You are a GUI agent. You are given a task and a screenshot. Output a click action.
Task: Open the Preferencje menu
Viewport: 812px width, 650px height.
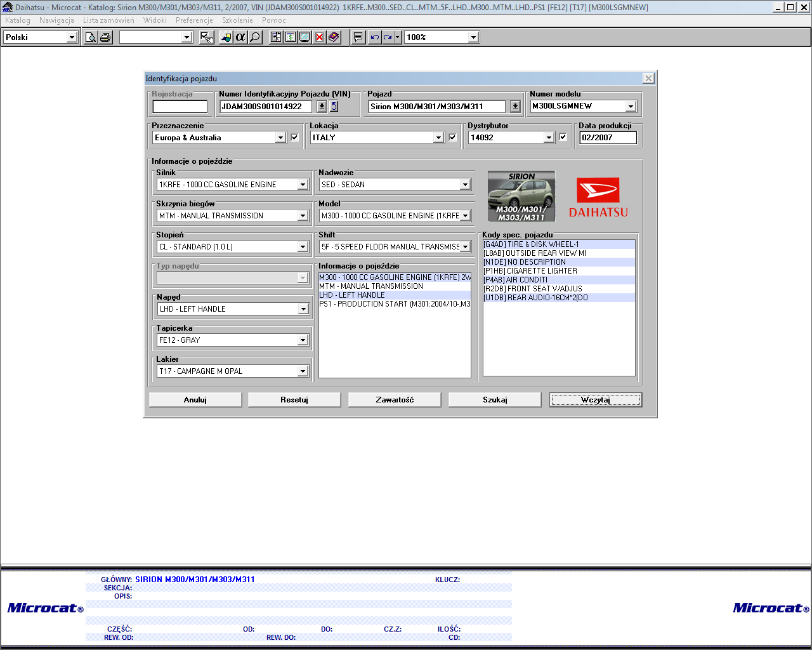[x=194, y=20]
